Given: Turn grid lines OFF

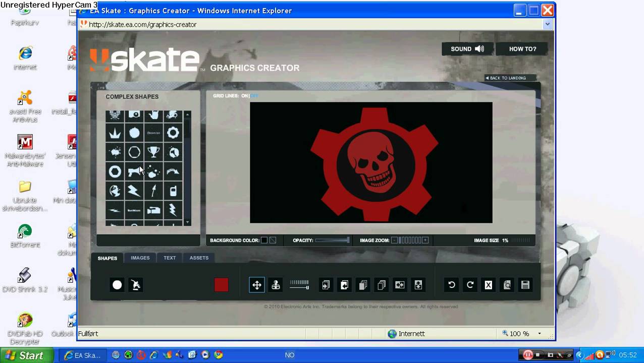Looking at the screenshot, I should pos(254,96).
